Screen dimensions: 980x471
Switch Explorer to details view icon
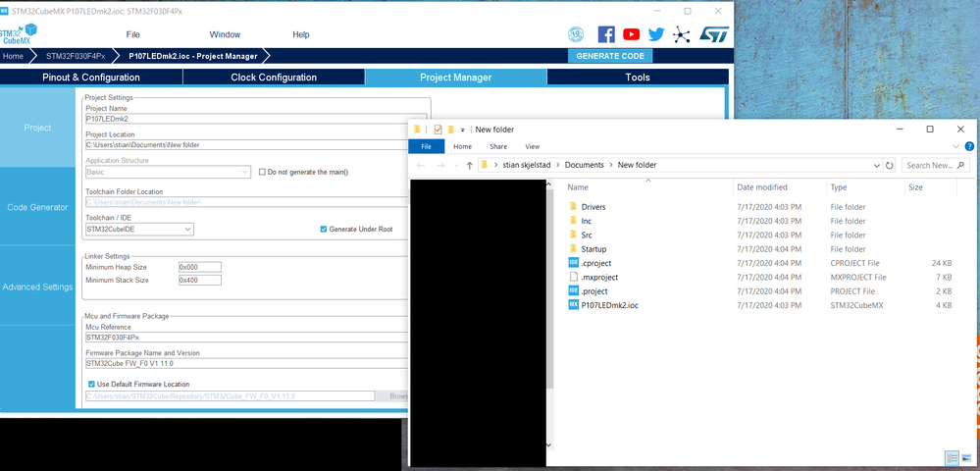click(953, 458)
